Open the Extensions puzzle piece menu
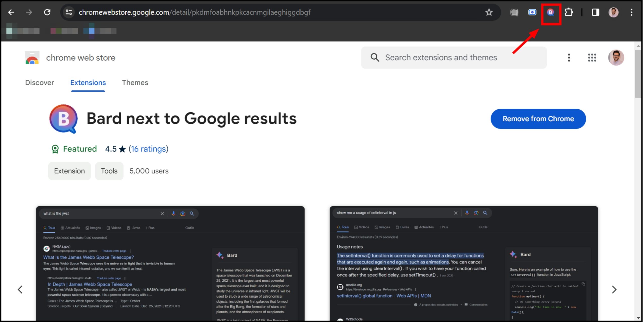The width and height of the screenshot is (644, 322). (569, 12)
